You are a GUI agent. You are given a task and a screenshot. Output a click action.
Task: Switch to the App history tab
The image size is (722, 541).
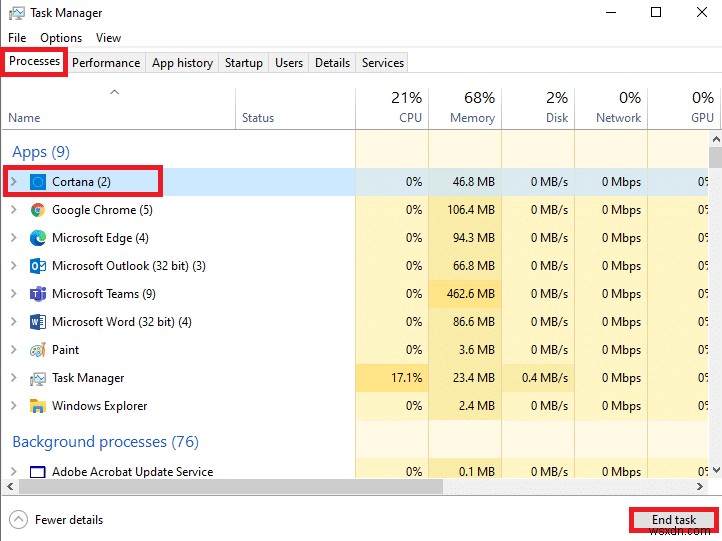click(182, 63)
